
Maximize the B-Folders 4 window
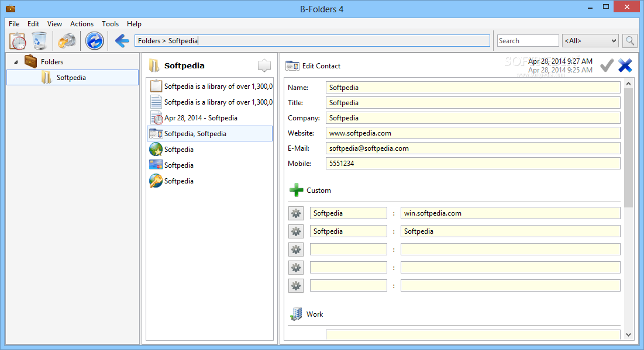click(x=606, y=7)
